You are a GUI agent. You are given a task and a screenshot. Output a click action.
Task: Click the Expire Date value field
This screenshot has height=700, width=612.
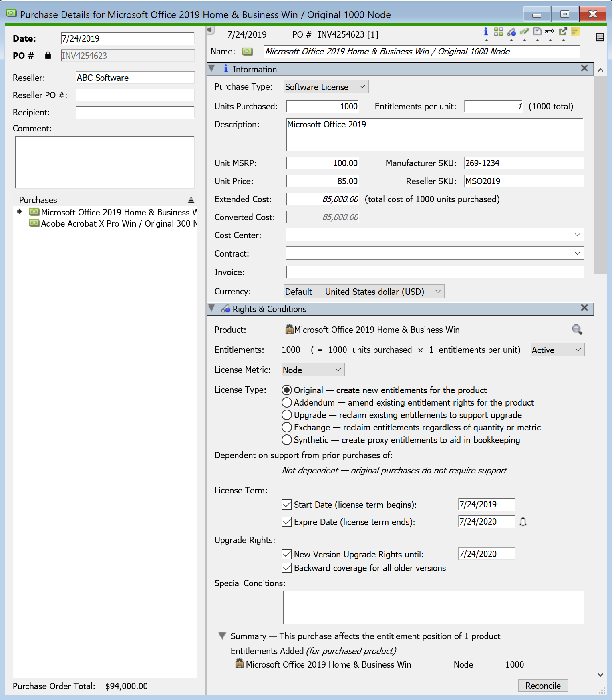coord(486,521)
